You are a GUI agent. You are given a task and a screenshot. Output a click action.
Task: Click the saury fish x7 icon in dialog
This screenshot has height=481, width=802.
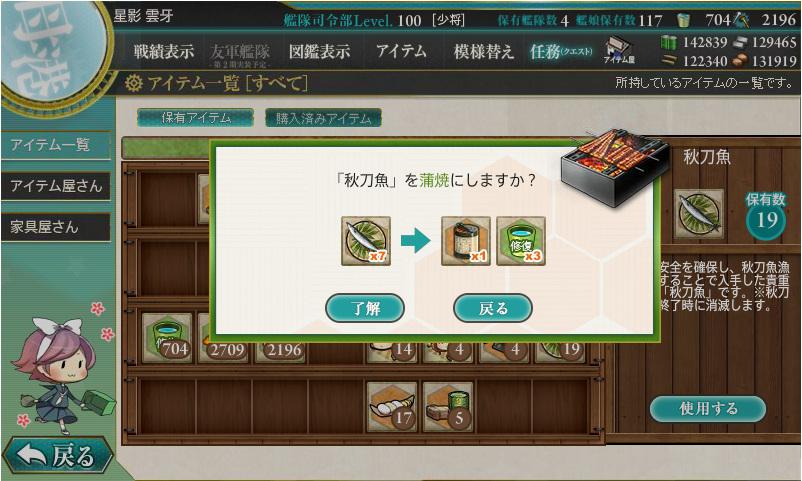(366, 240)
